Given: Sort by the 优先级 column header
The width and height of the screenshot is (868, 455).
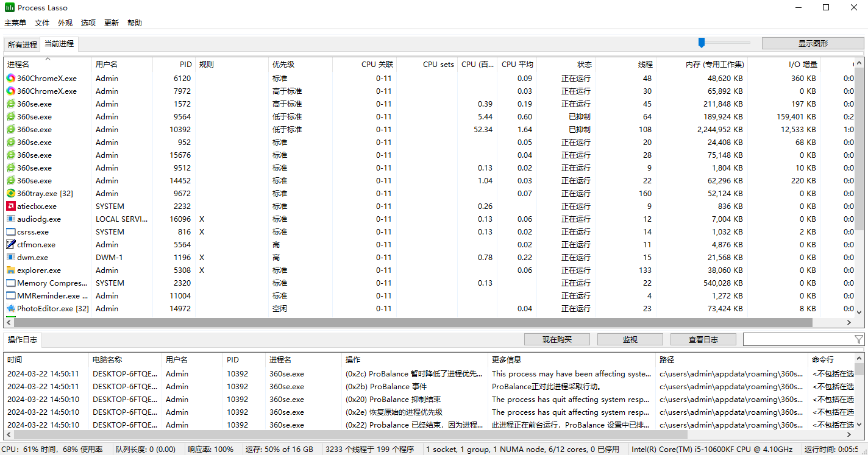Looking at the screenshot, I should tap(301, 64).
